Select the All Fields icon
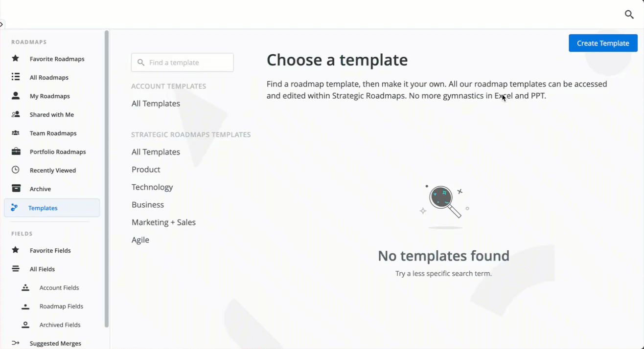This screenshot has height=349, width=644. click(15, 269)
